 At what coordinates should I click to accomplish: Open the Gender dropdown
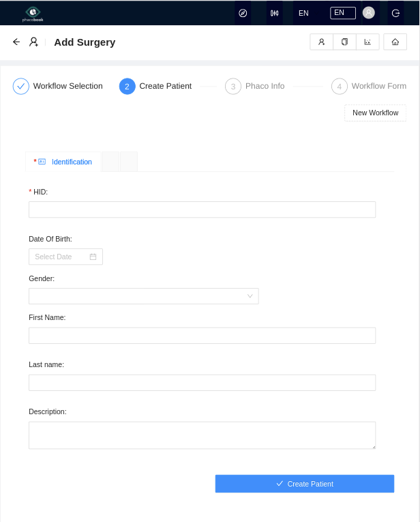click(x=143, y=296)
